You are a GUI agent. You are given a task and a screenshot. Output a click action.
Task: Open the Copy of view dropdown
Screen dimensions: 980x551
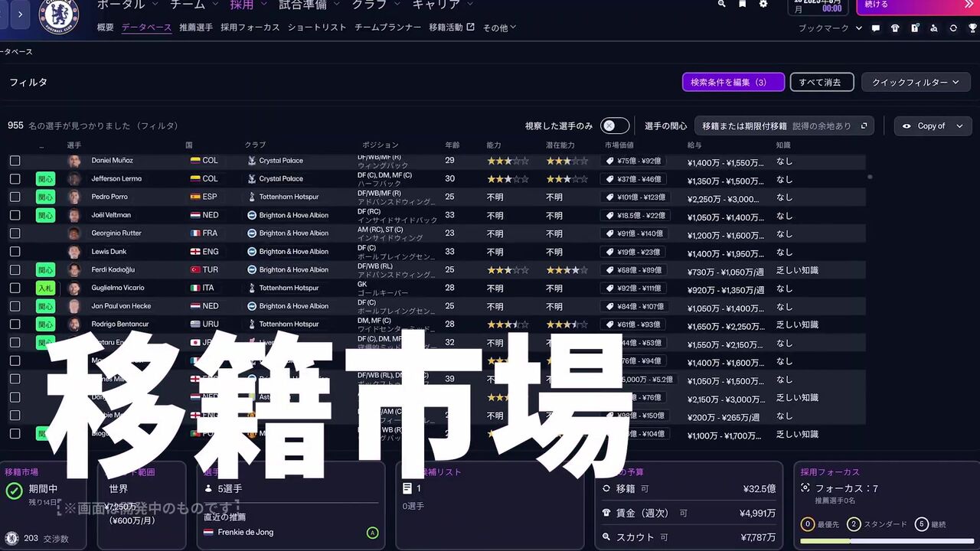[x=933, y=126]
